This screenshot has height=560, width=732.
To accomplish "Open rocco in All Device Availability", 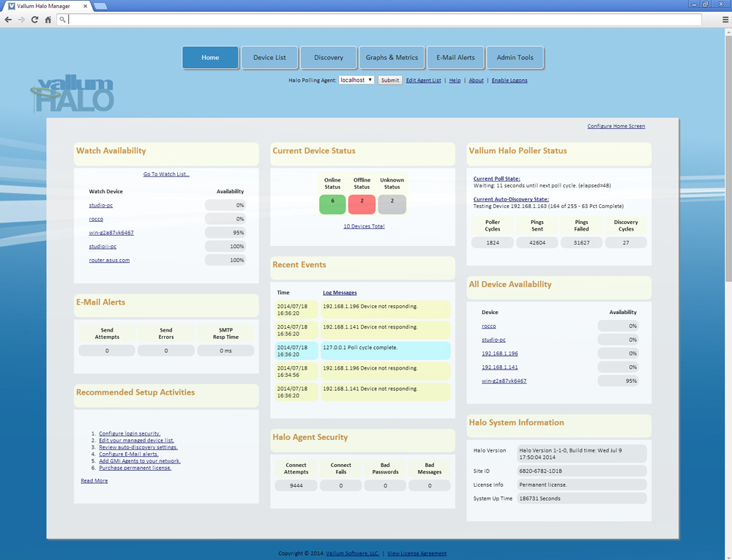I will point(489,326).
